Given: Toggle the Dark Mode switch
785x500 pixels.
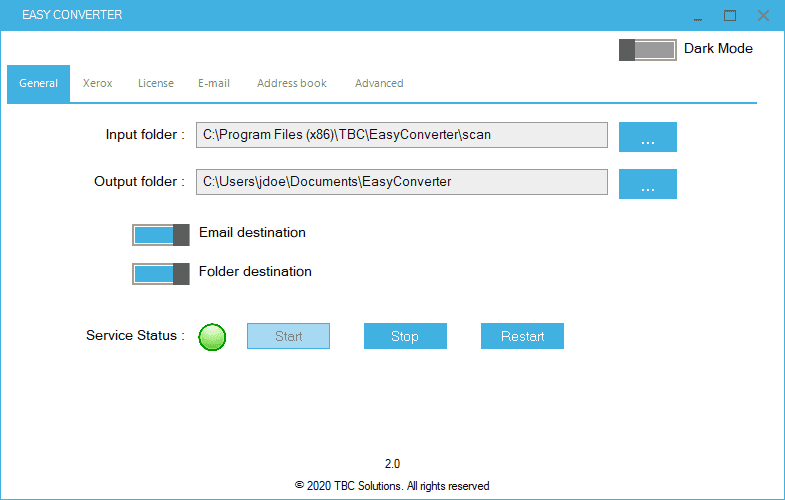Looking at the screenshot, I should 647,49.
